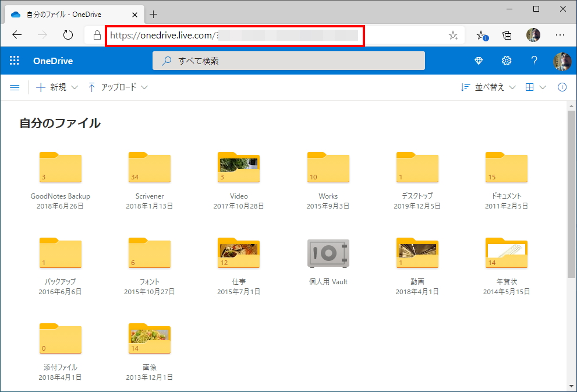Open the view layout switcher dropdown
This screenshot has width=577, height=392.
536,87
